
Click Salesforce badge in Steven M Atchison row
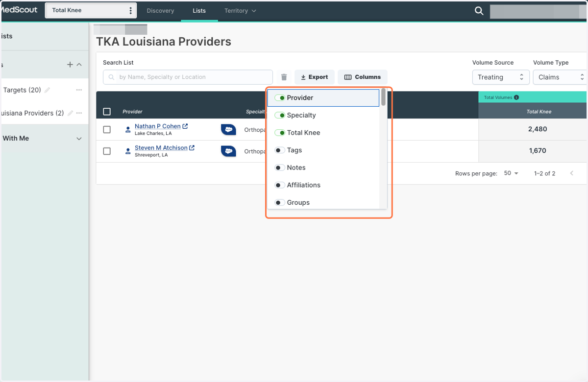pos(228,151)
